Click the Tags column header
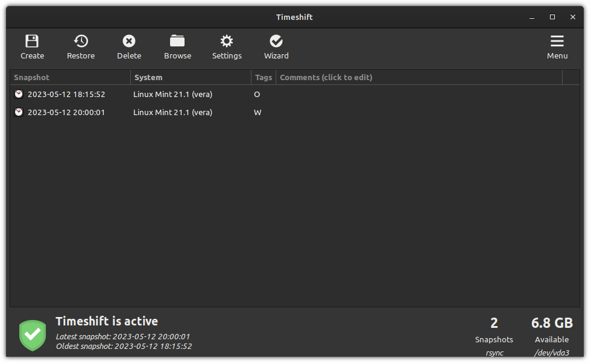Image resolution: width=591 pixels, height=364 pixels. (264, 77)
